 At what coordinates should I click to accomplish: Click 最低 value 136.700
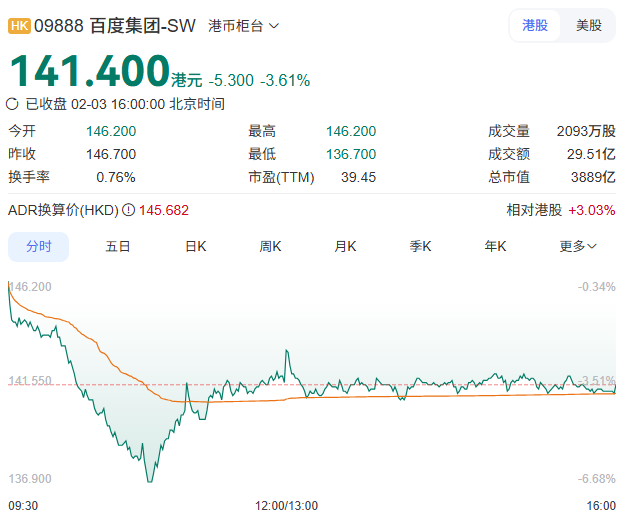point(351,154)
